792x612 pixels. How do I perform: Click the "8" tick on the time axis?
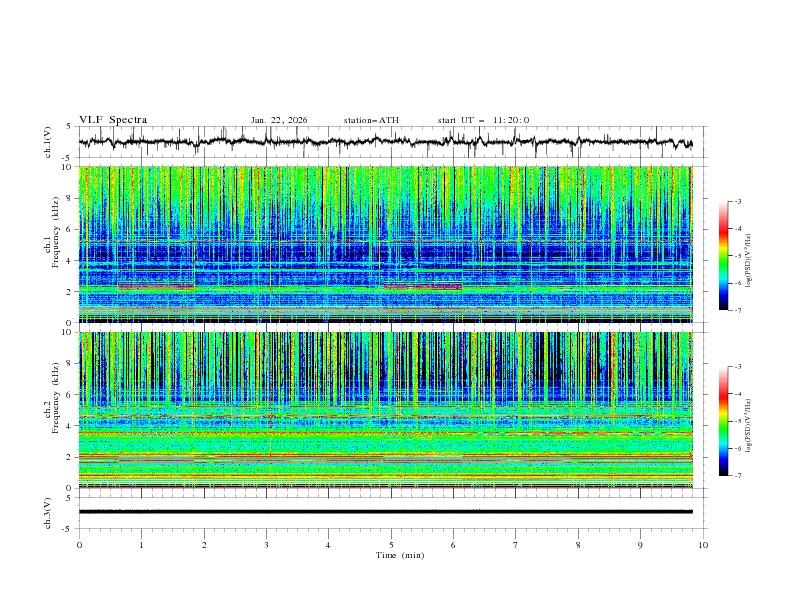tap(578, 545)
